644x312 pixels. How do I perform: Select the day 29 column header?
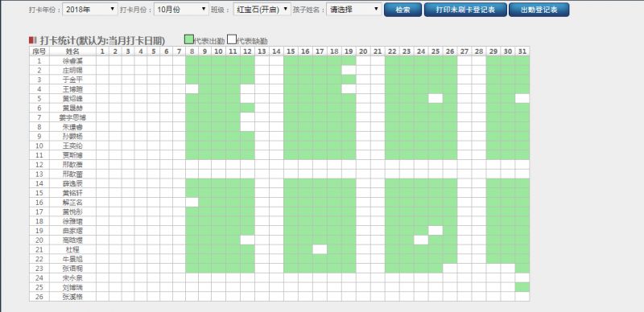coord(493,51)
